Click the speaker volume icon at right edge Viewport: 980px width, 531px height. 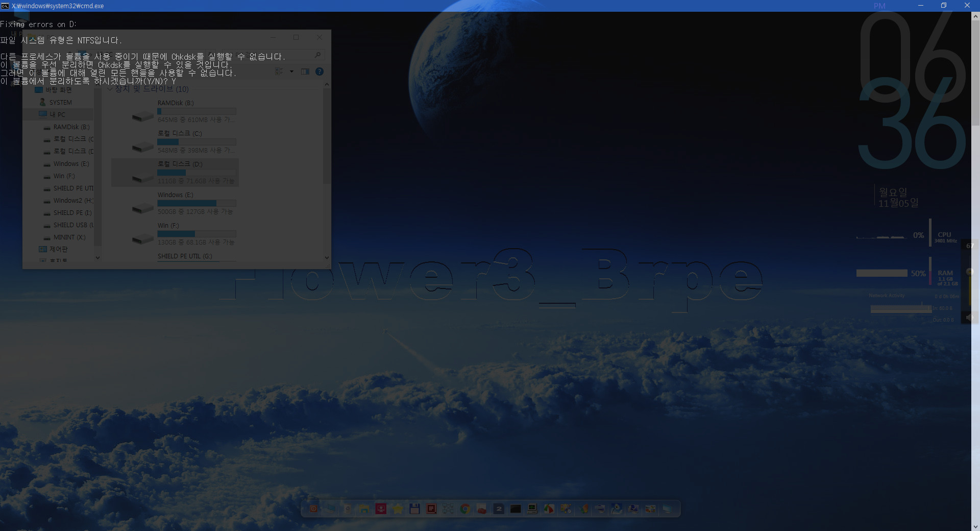(x=969, y=318)
